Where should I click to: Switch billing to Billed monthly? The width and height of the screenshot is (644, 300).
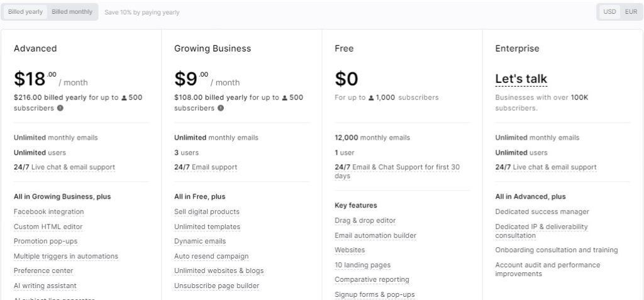coord(72,12)
